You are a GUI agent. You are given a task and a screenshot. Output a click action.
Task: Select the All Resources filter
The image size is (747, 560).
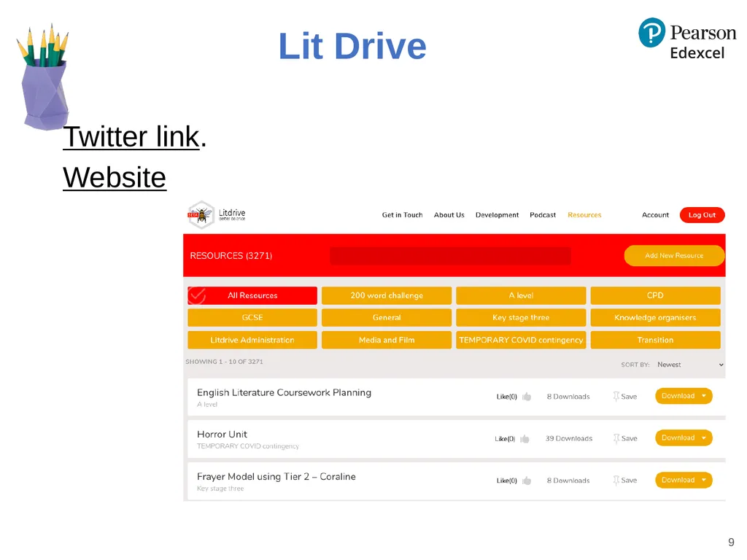tap(252, 295)
